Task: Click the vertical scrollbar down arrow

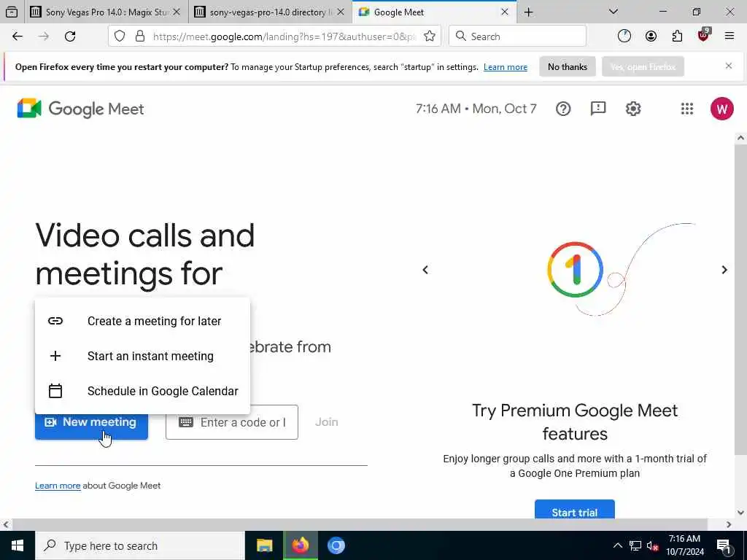Action: [x=740, y=513]
